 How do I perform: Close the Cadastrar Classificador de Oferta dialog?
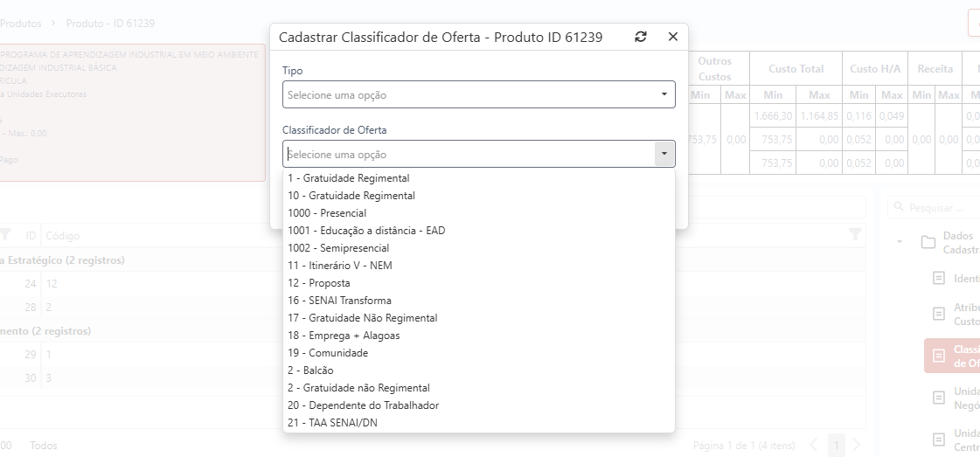coord(672,37)
